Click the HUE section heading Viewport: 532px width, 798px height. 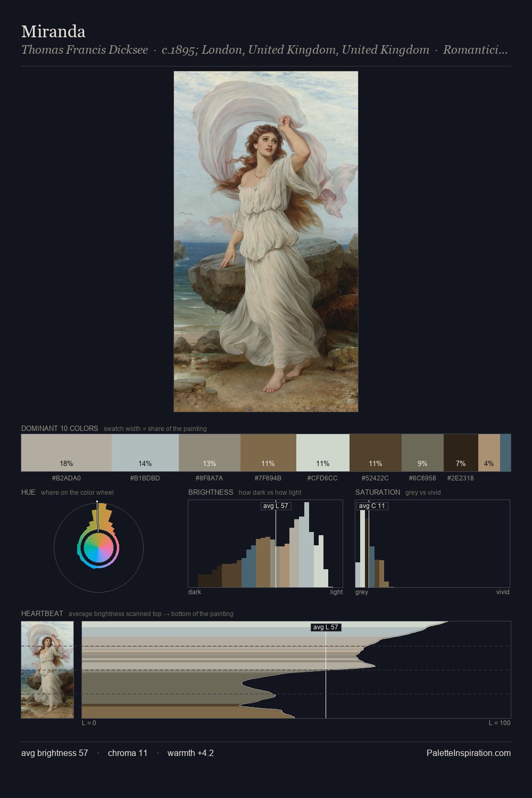tap(28, 492)
